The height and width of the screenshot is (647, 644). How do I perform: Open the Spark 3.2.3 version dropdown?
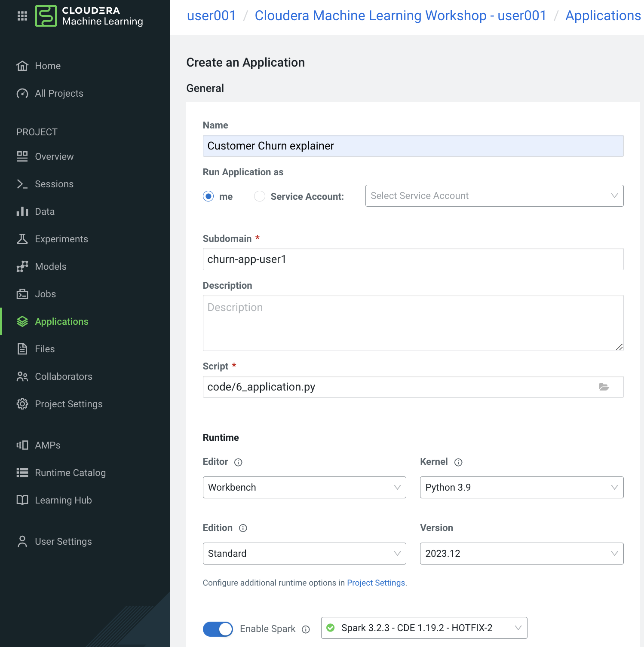424,628
